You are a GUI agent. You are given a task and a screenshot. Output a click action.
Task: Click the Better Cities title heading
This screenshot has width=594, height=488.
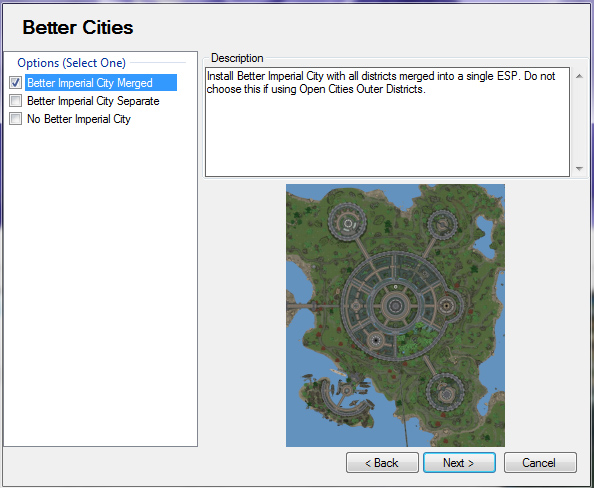(x=78, y=28)
